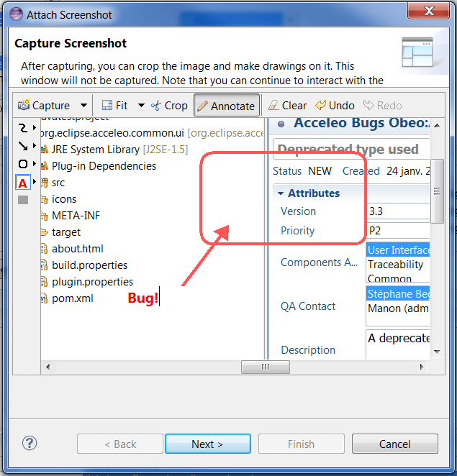Click the gray color swatch below text tool
The image size is (457, 476).
(x=23, y=200)
